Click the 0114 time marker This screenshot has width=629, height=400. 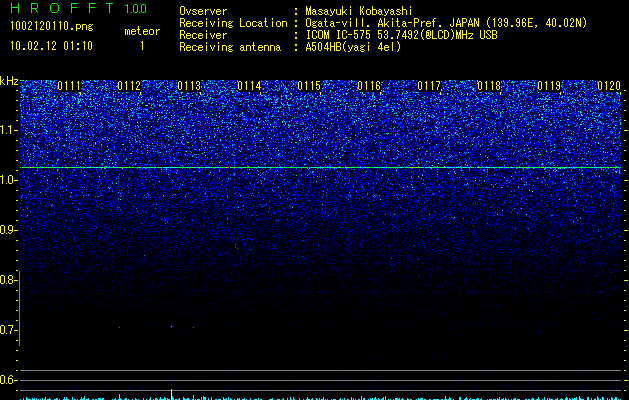[x=249, y=86]
